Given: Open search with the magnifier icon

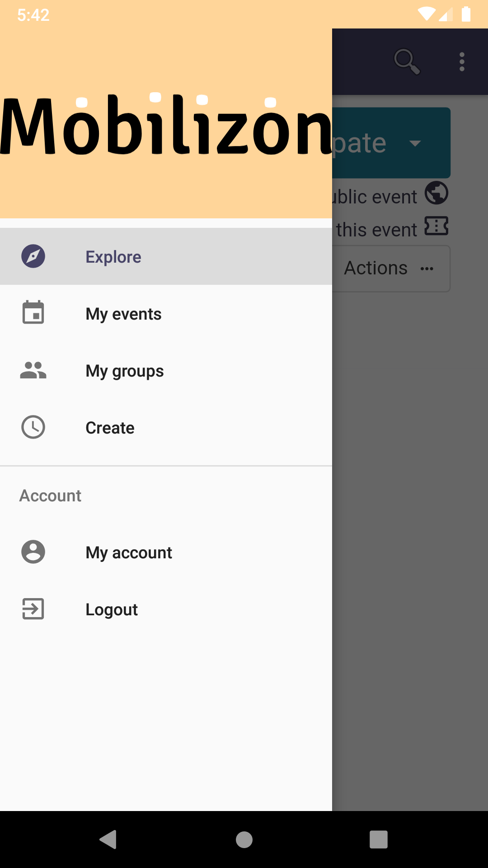Looking at the screenshot, I should 407,61.
